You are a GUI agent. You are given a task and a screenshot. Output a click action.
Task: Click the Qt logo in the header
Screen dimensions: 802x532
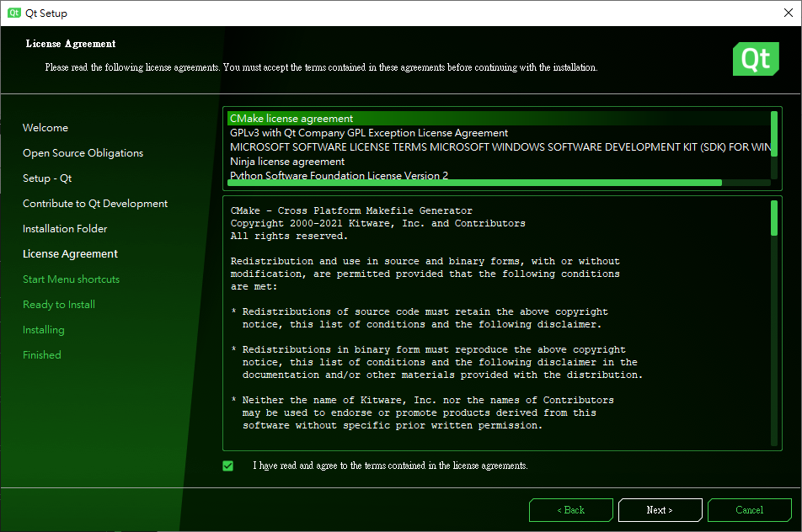click(756, 59)
